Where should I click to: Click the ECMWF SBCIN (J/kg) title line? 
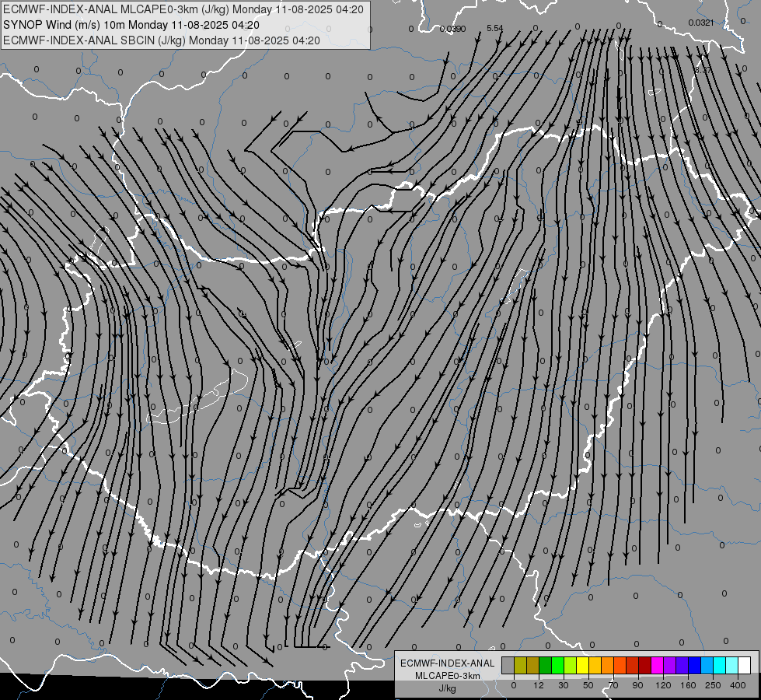[162, 40]
